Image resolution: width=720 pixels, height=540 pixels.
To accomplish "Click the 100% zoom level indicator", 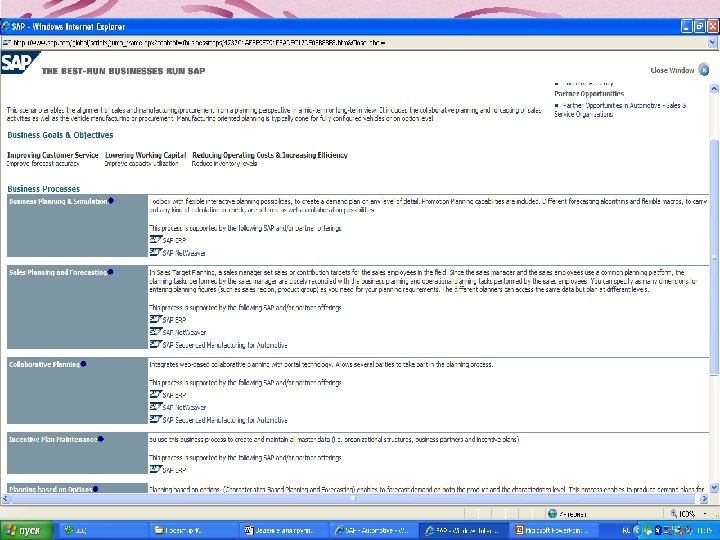I will (x=684, y=514).
